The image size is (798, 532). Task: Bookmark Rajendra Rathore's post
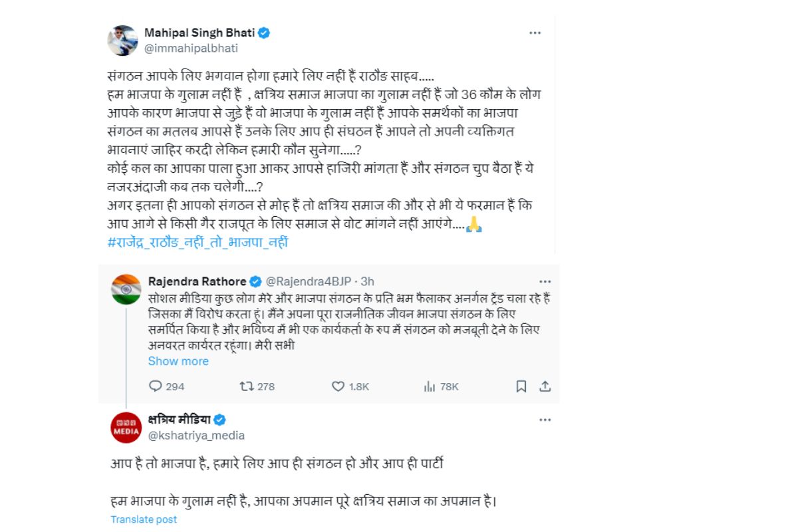coord(522,386)
